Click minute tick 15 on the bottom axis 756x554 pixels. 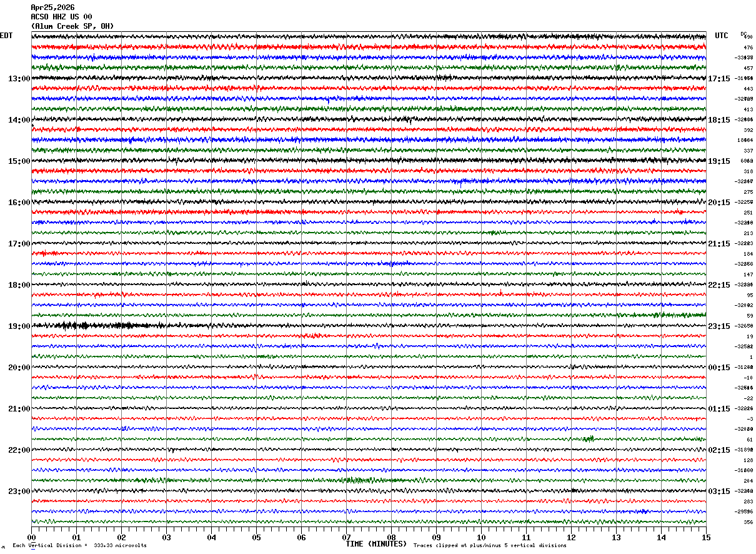706,537
